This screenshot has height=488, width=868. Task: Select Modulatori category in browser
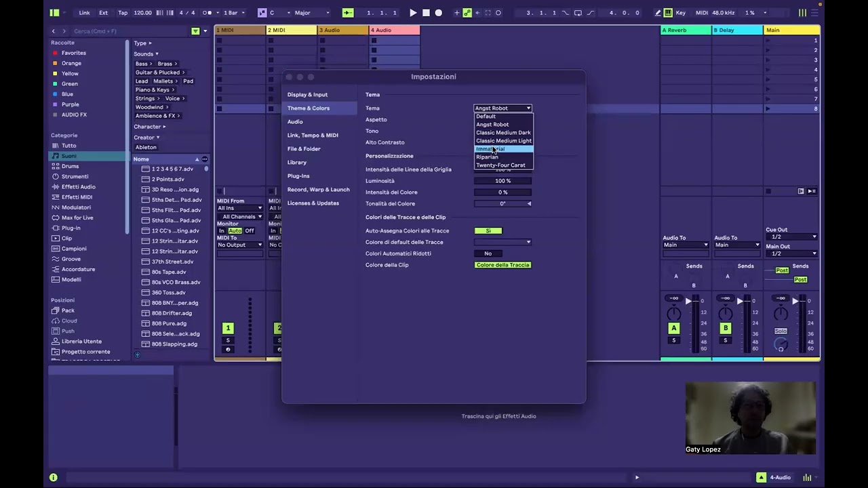[x=88, y=207]
